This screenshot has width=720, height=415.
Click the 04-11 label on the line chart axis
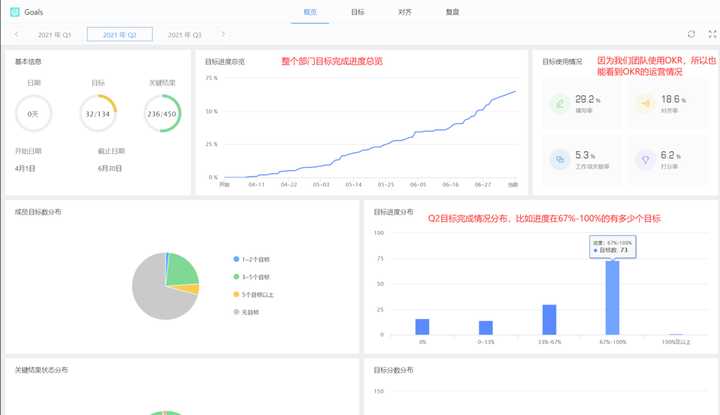[256, 185]
